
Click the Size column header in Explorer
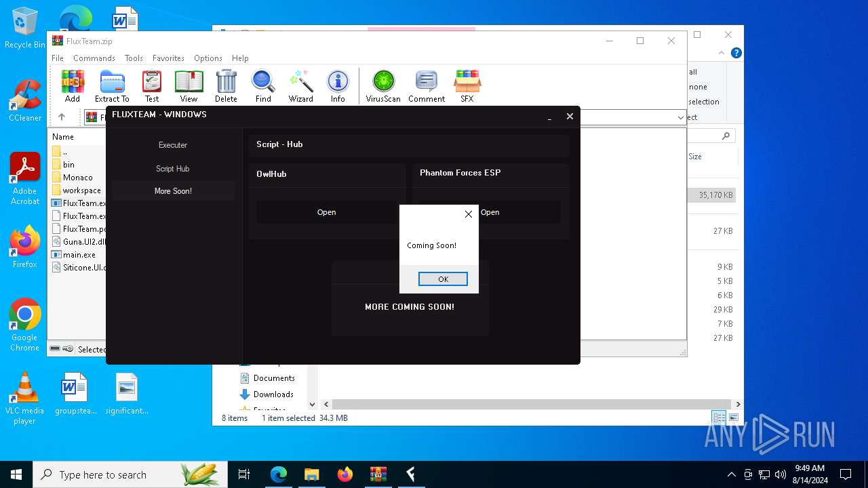click(695, 157)
